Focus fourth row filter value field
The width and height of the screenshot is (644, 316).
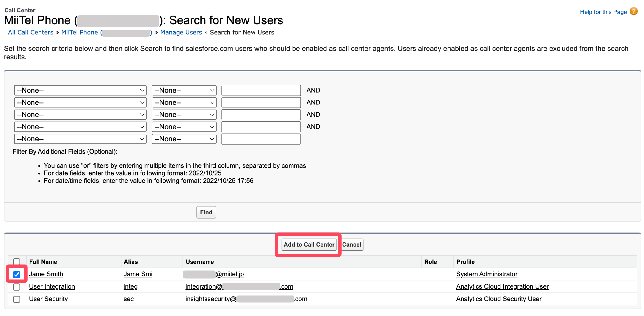pos(261,127)
